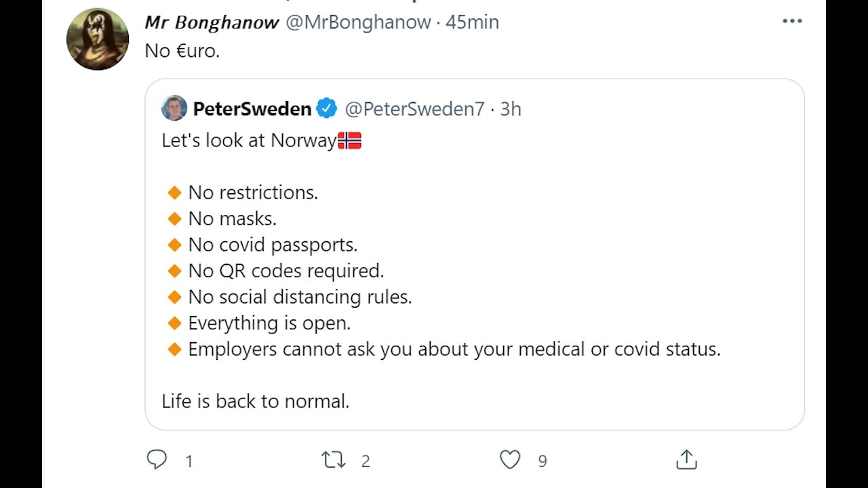Viewport: 868px width, 488px height.
Task: Like the tweet with heart icon
Action: pyautogui.click(x=510, y=460)
